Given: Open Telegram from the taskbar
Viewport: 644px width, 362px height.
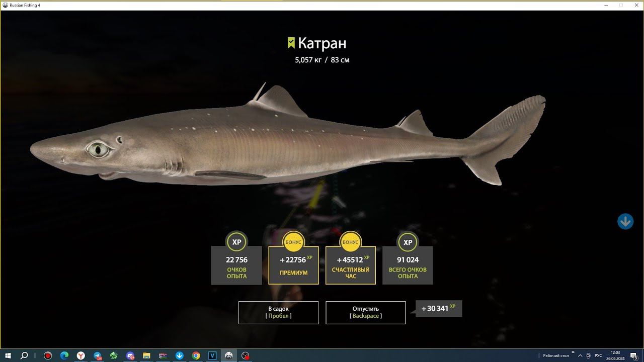Looking at the screenshot, I should point(97,355).
